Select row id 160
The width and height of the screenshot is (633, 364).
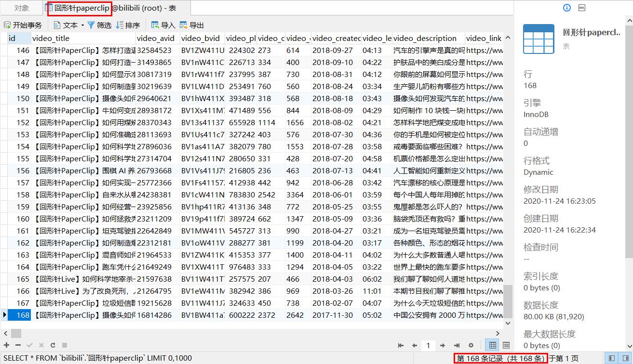point(19,219)
